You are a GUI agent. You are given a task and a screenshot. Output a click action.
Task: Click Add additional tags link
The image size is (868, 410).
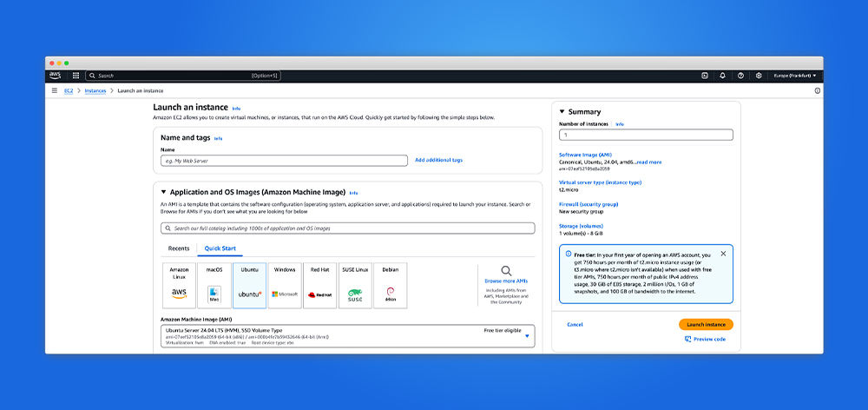tap(439, 160)
